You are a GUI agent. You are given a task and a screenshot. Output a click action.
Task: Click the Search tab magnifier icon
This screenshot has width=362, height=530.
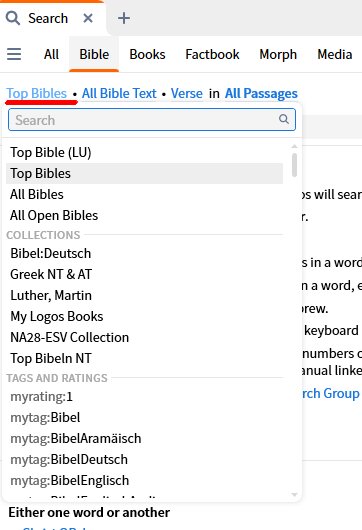coord(13,18)
